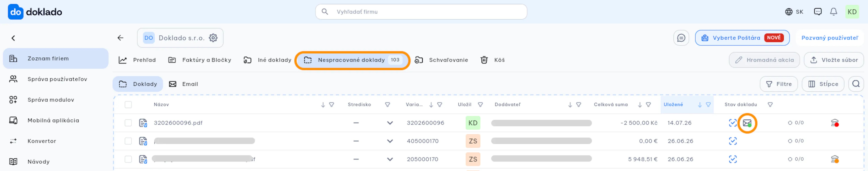Open the table search magnifier icon
The image size is (868, 171).
(x=856, y=84)
